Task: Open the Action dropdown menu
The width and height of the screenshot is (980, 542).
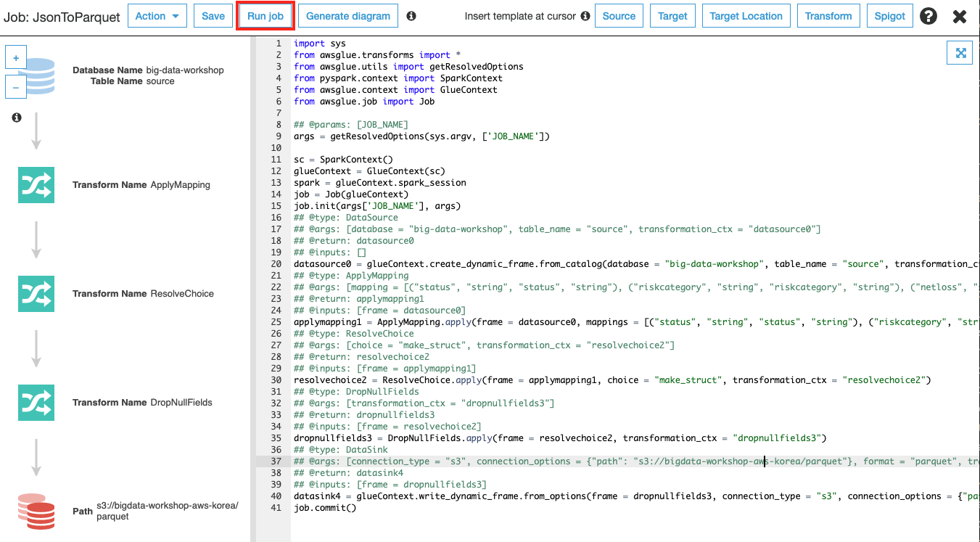Action: (157, 16)
